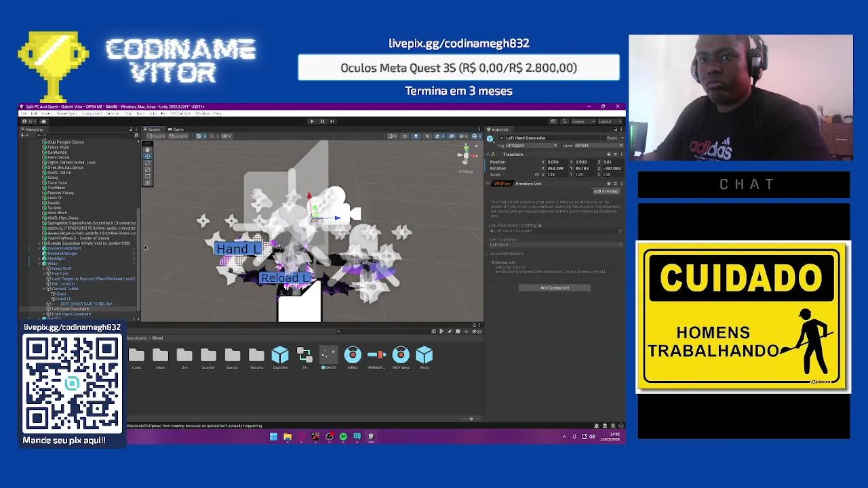The width and height of the screenshot is (868, 488).
Task: Switch to the Game tab
Action: coord(175,129)
